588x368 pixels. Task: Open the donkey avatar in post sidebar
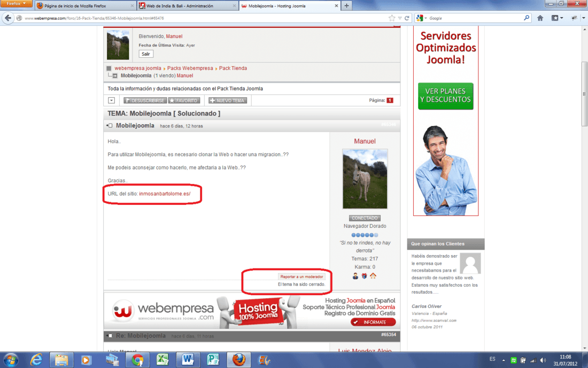tap(365, 179)
